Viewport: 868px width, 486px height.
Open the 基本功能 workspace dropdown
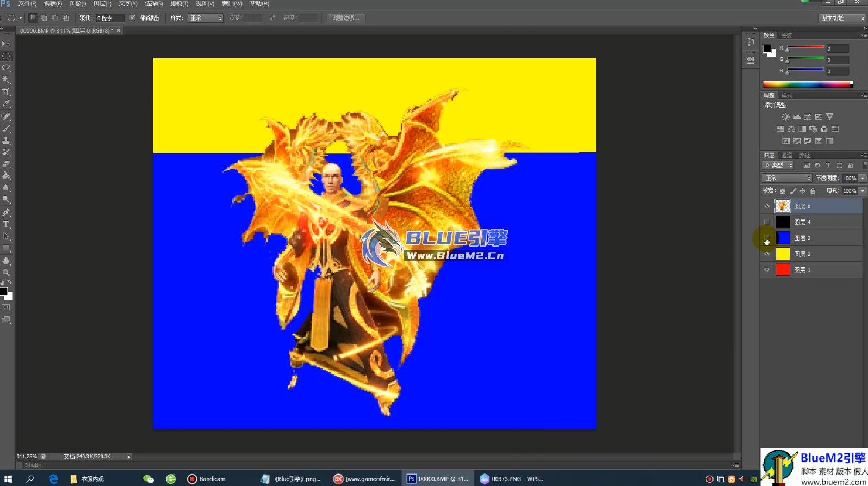(842, 18)
